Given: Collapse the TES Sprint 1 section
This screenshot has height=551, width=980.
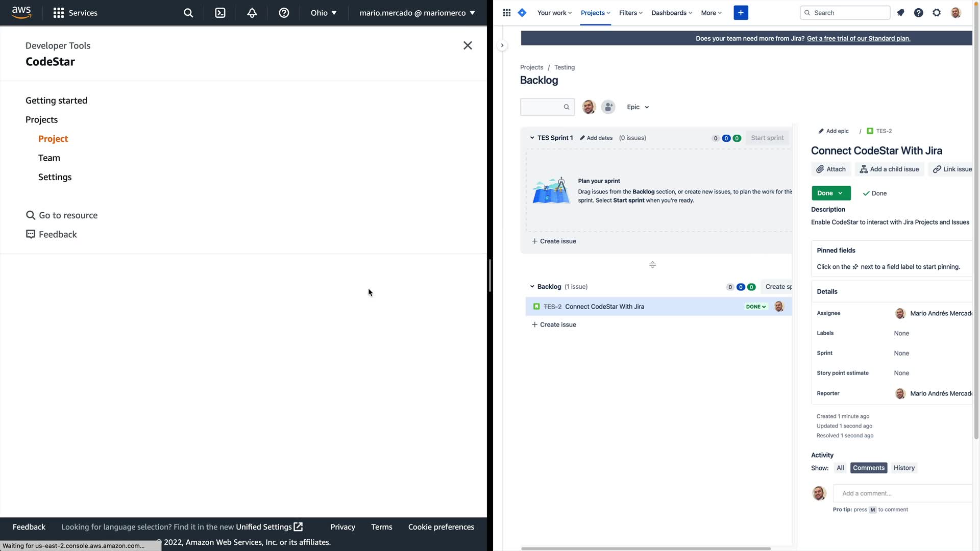Looking at the screenshot, I should point(532,138).
